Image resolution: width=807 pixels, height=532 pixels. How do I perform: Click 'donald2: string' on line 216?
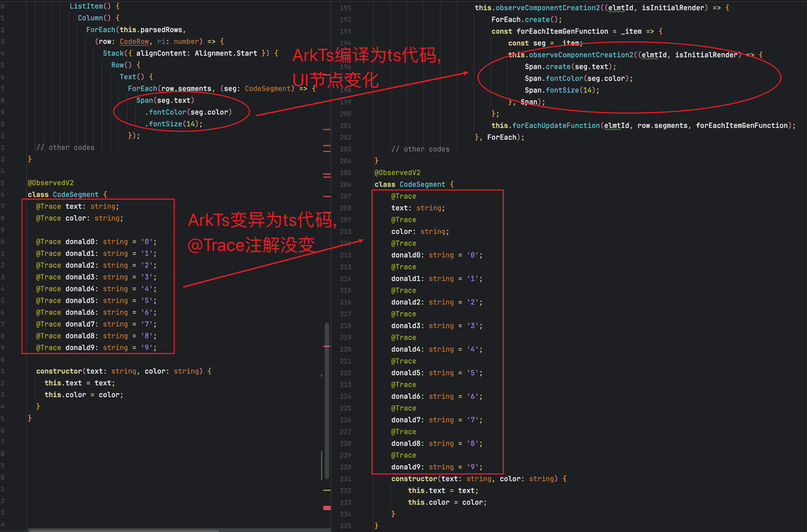pos(437,303)
